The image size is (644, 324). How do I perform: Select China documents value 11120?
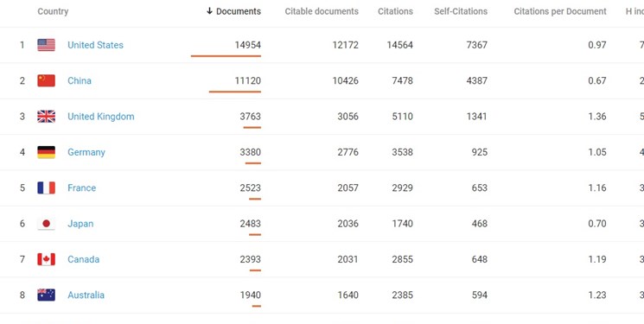tap(248, 80)
